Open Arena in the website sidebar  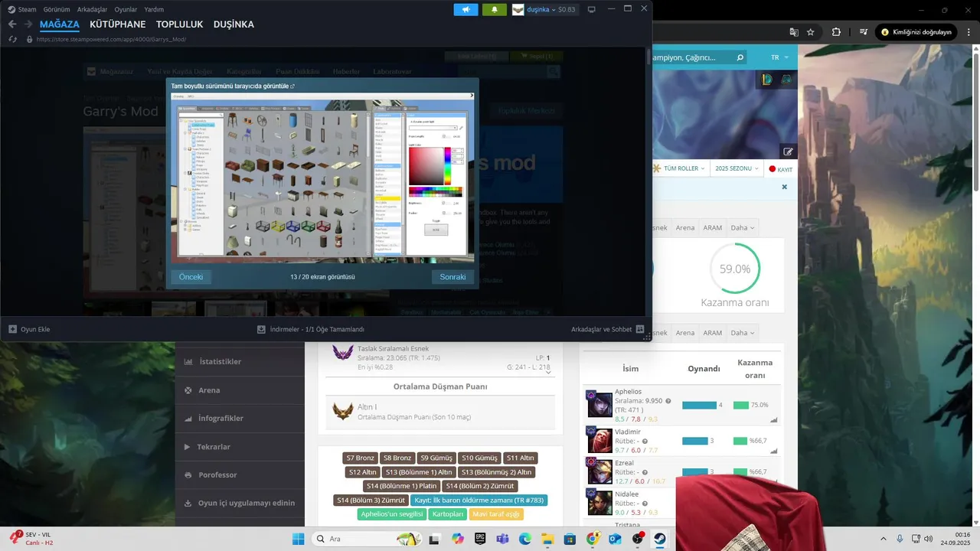pyautogui.click(x=240, y=390)
